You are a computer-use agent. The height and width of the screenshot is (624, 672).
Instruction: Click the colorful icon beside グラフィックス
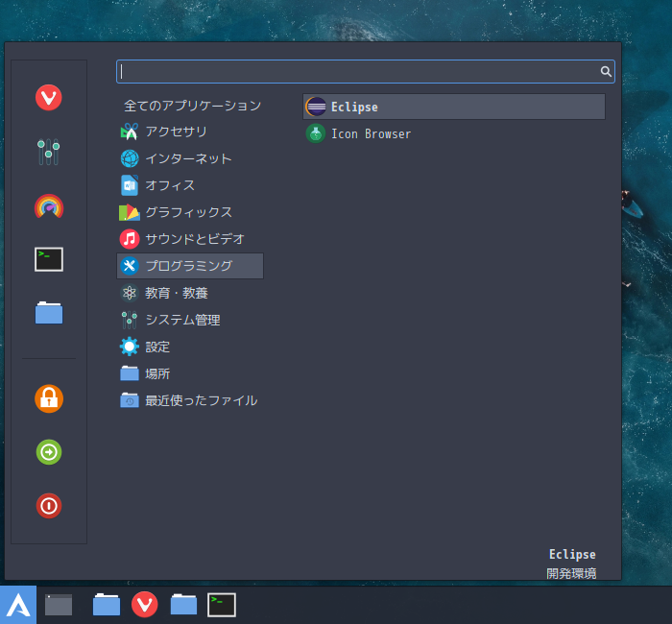click(129, 212)
